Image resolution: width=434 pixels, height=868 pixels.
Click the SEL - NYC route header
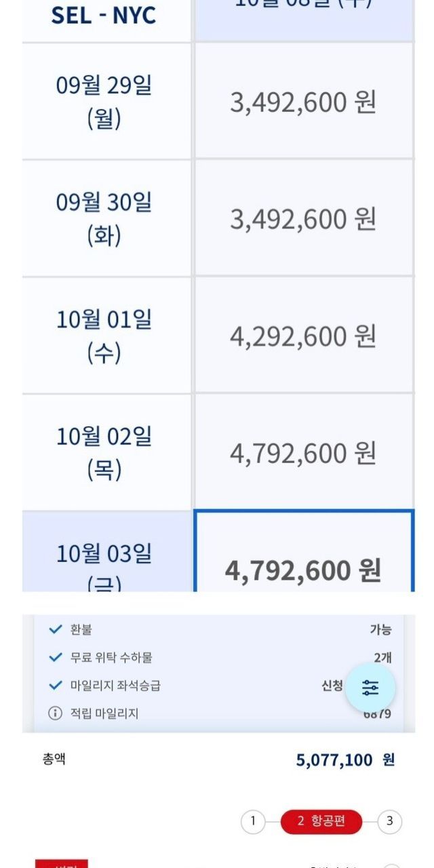[x=104, y=16]
